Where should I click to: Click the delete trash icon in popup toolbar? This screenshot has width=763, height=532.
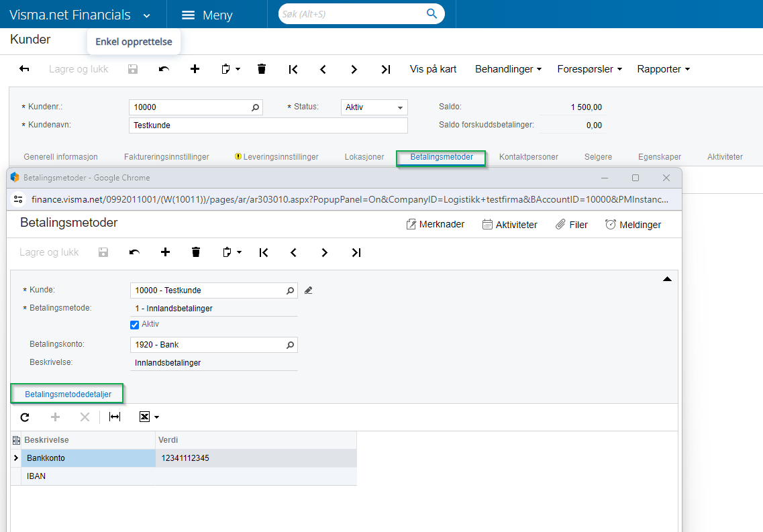click(196, 252)
